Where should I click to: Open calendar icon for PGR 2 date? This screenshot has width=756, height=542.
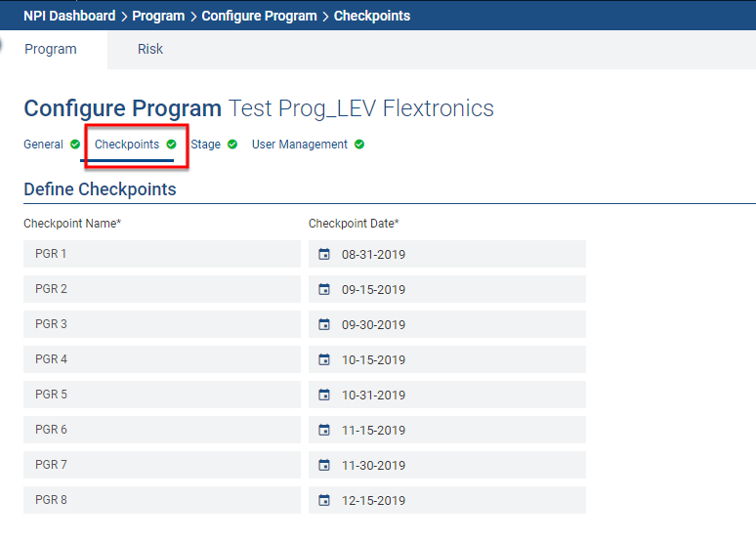(324, 290)
